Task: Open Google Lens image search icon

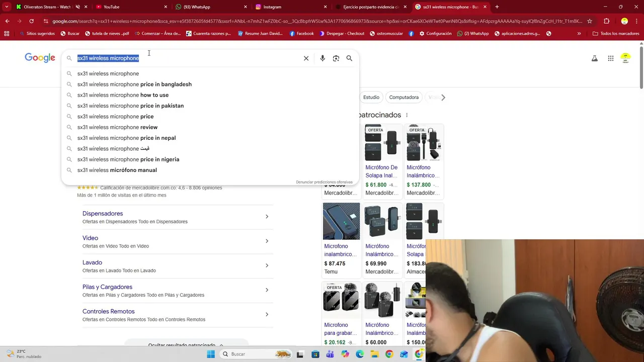Action: pyautogui.click(x=336, y=58)
